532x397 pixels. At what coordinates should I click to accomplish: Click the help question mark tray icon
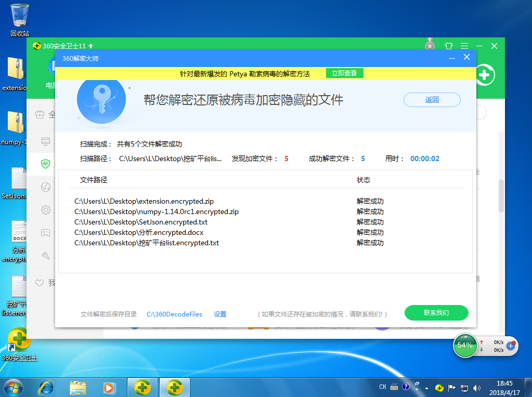tap(406, 387)
